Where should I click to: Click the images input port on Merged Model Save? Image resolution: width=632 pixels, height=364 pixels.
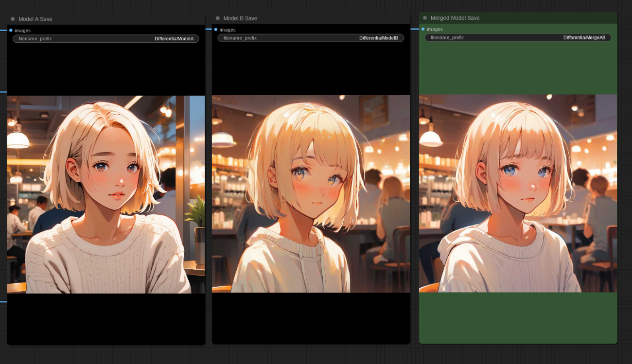(423, 29)
